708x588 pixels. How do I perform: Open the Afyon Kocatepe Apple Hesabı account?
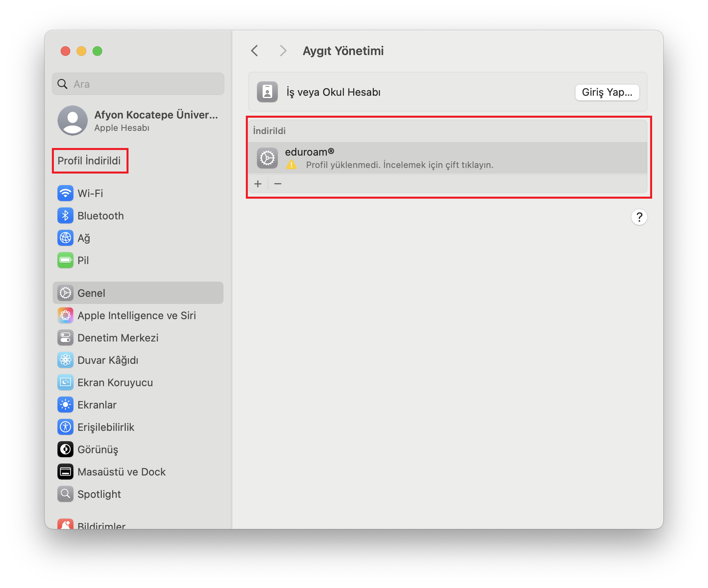[138, 121]
